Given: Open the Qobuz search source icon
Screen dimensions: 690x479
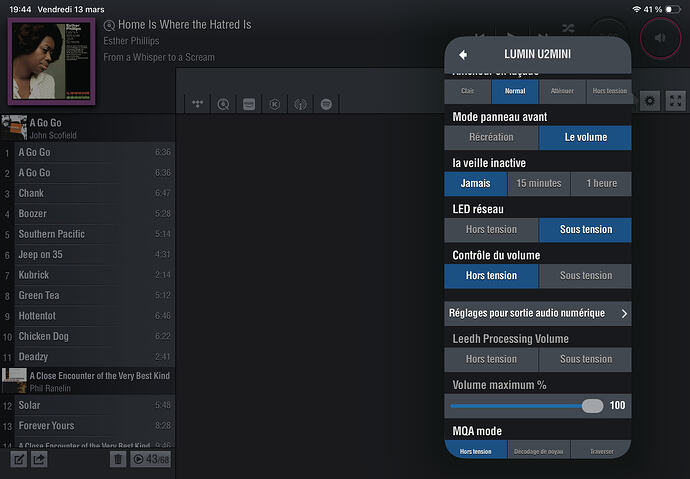Looking at the screenshot, I should (223, 104).
